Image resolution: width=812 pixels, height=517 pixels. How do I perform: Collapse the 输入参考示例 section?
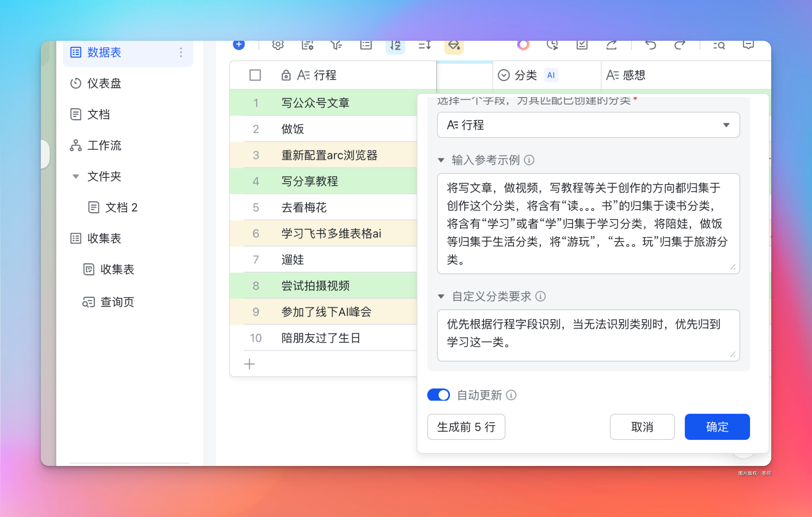(441, 160)
